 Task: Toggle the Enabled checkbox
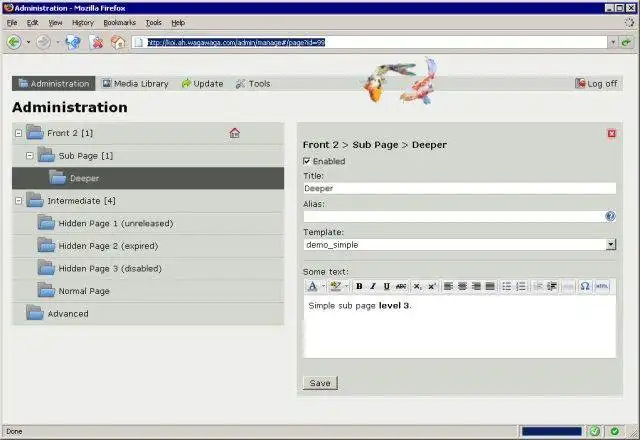(307, 161)
